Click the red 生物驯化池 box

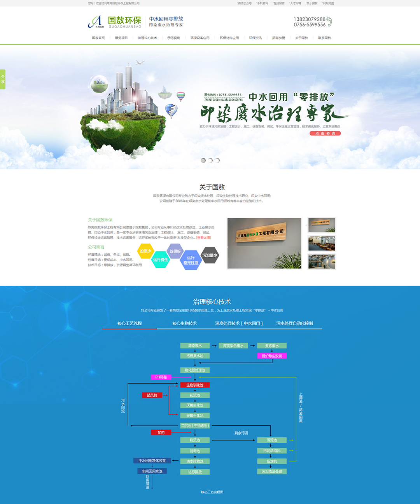pos(195,385)
